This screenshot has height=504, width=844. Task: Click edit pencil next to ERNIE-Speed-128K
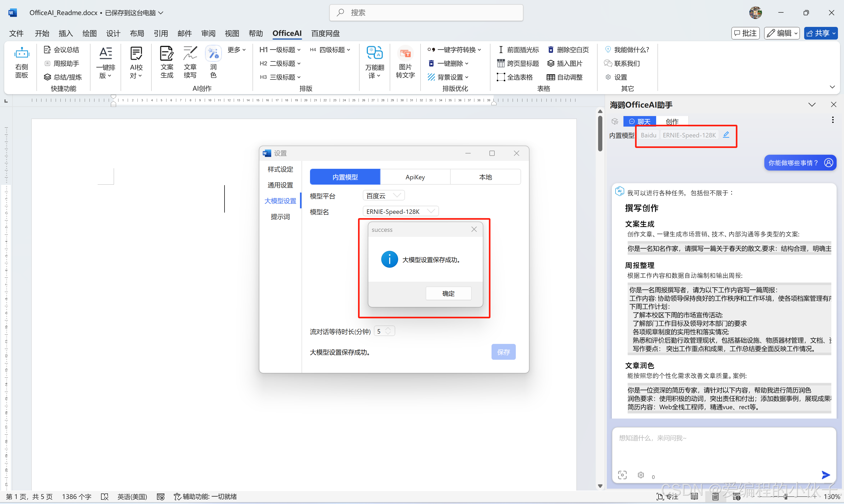(726, 135)
